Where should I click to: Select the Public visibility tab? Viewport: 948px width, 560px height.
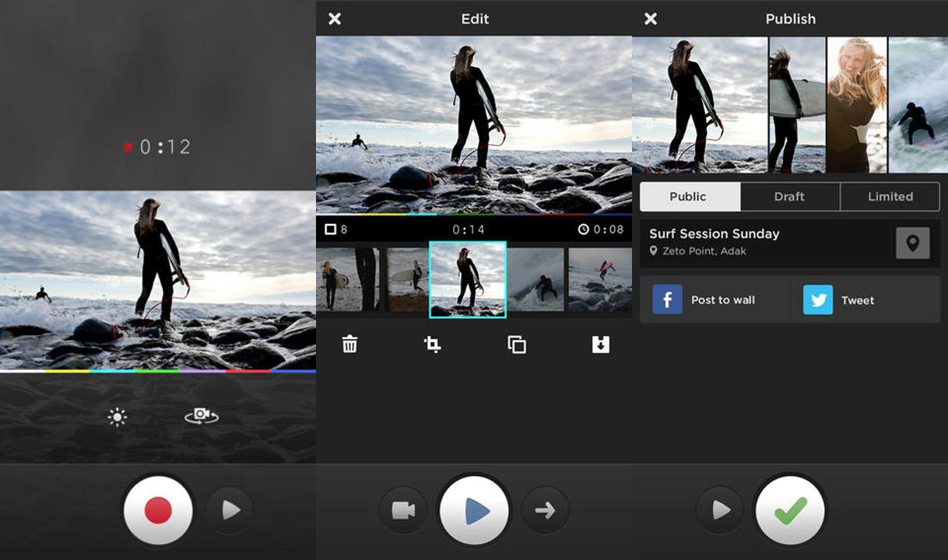tap(689, 197)
